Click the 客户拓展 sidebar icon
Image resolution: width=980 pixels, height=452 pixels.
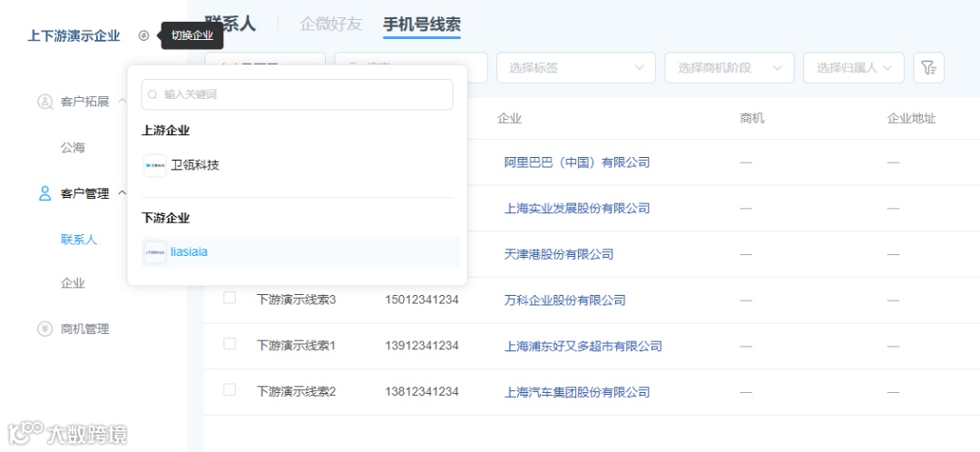click(x=45, y=102)
